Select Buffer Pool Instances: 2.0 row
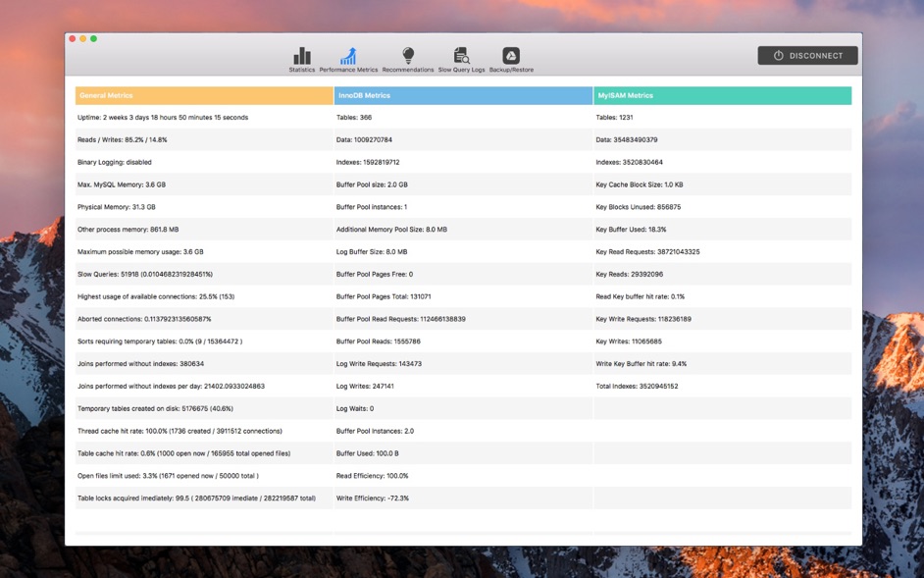The height and width of the screenshot is (578, 924). (463, 431)
